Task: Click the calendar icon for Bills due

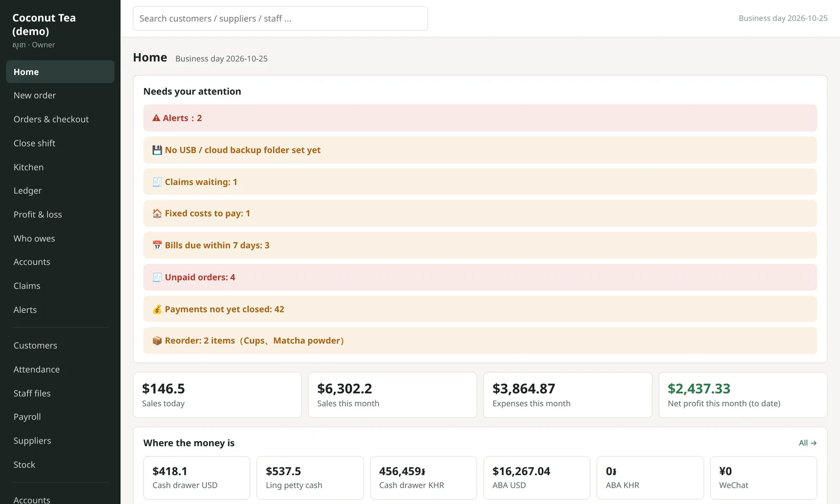Action: [x=157, y=246]
